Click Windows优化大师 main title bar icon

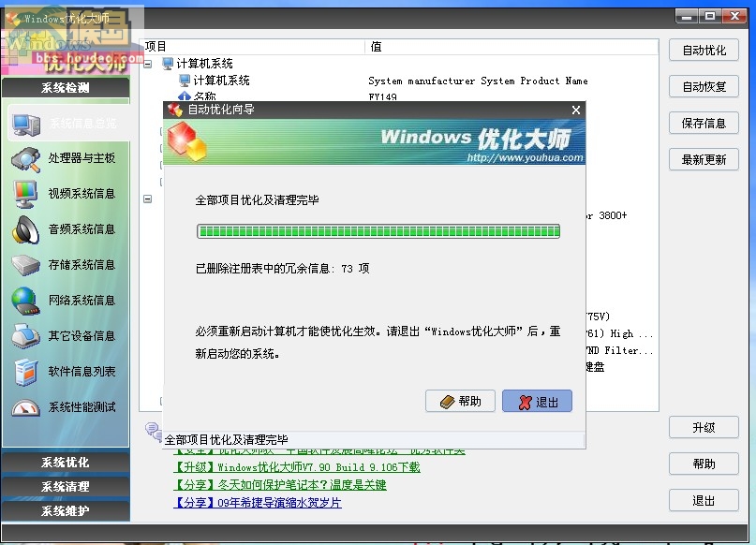13,19
